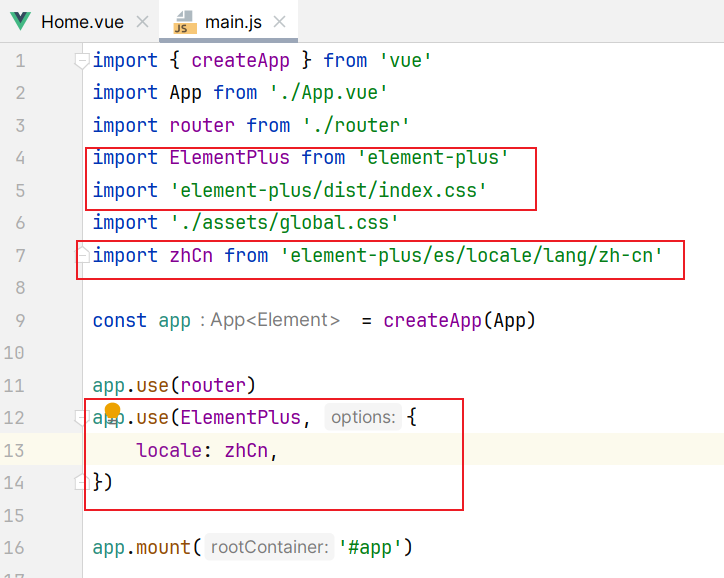This screenshot has width=724, height=578.
Task: Click 'zhCn' identifier on line 7
Action: [191, 255]
